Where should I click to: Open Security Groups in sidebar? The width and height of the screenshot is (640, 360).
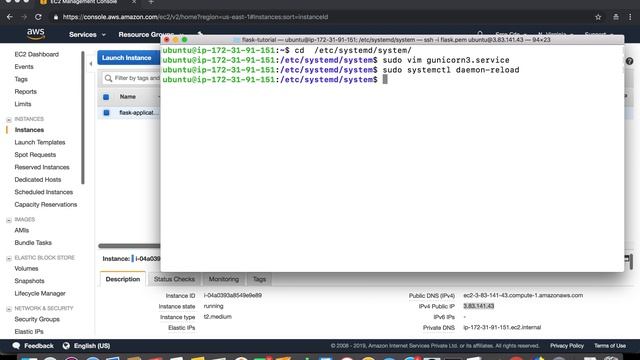(37, 319)
